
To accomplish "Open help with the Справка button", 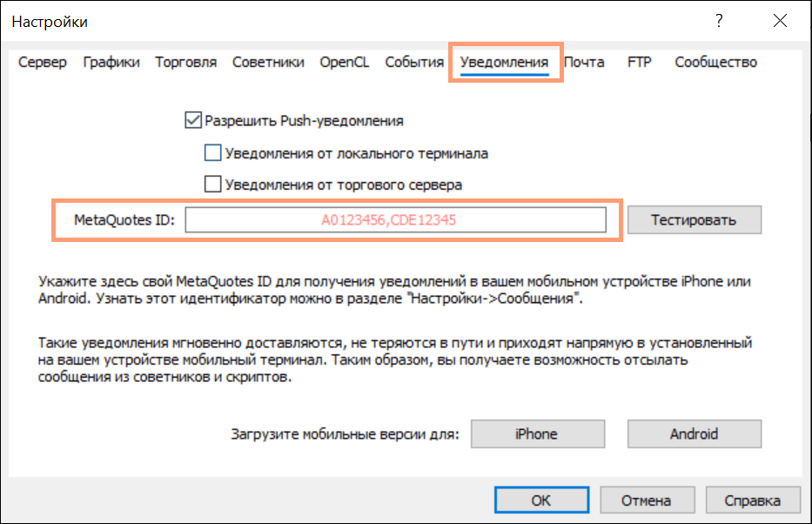I will pyautogui.click(x=753, y=500).
